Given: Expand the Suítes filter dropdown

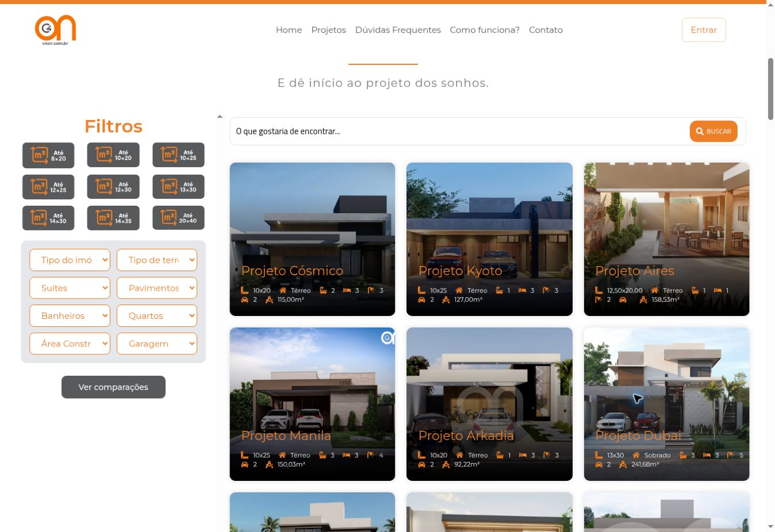Looking at the screenshot, I should coord(70,288).
